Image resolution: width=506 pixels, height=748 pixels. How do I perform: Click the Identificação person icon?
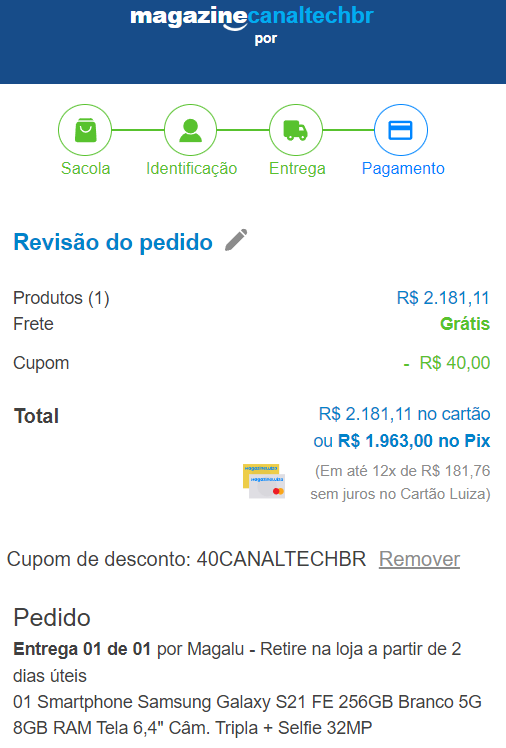(190, 130)
